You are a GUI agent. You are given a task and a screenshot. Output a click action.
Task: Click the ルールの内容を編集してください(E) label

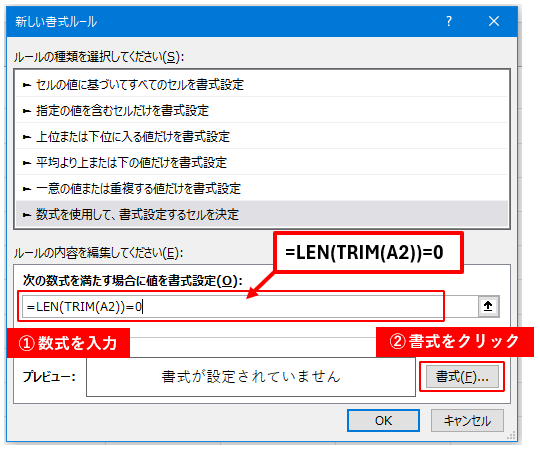[x=98, y=253]
